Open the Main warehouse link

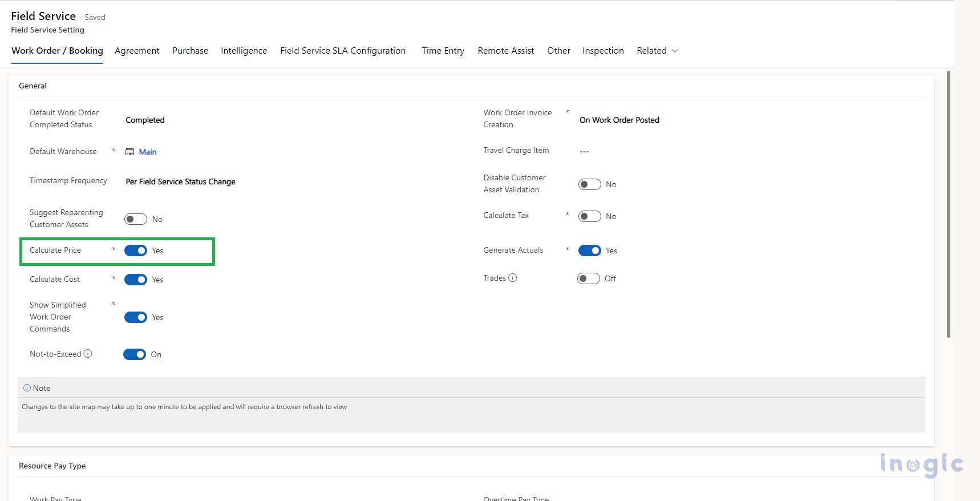[x=147, y=152]
